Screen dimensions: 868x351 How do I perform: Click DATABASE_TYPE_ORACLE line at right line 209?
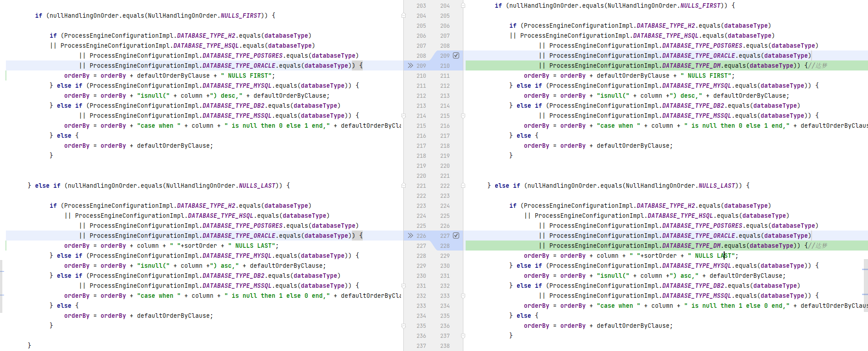click(666, 55)
